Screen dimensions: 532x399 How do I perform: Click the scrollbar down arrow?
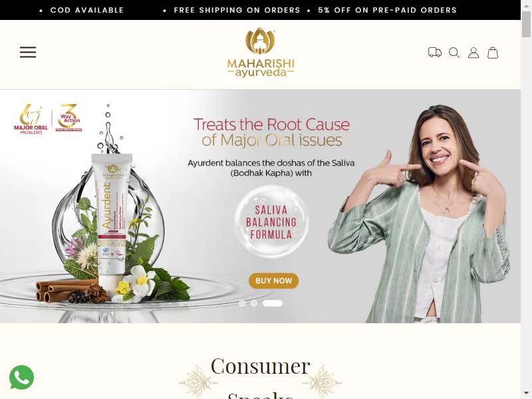point(526,395)
